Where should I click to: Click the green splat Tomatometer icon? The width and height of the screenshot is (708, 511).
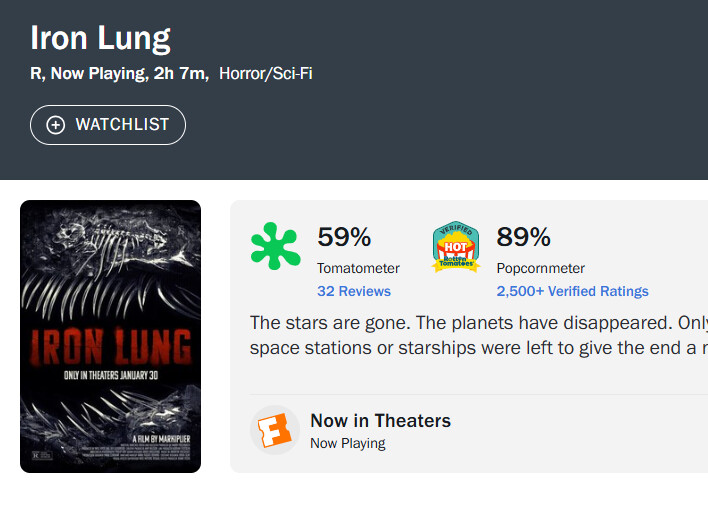coord(276,247)
